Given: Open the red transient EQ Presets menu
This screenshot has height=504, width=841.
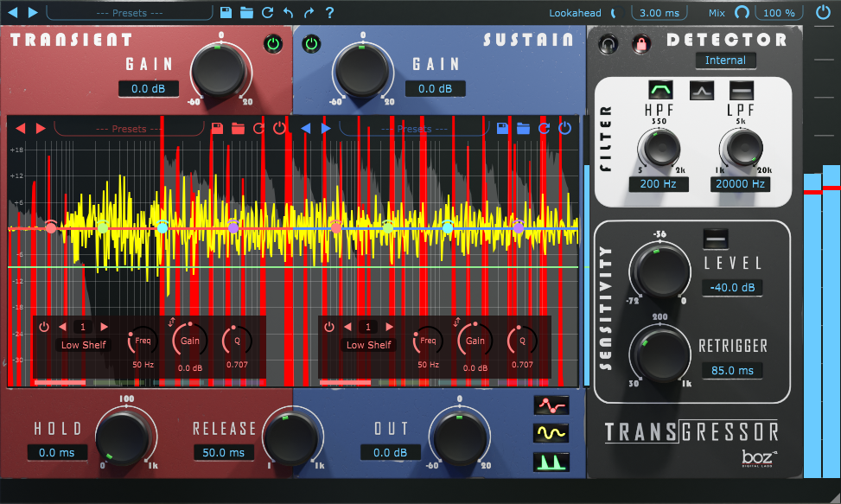Looking at the screenshot, I should point(129,129).
